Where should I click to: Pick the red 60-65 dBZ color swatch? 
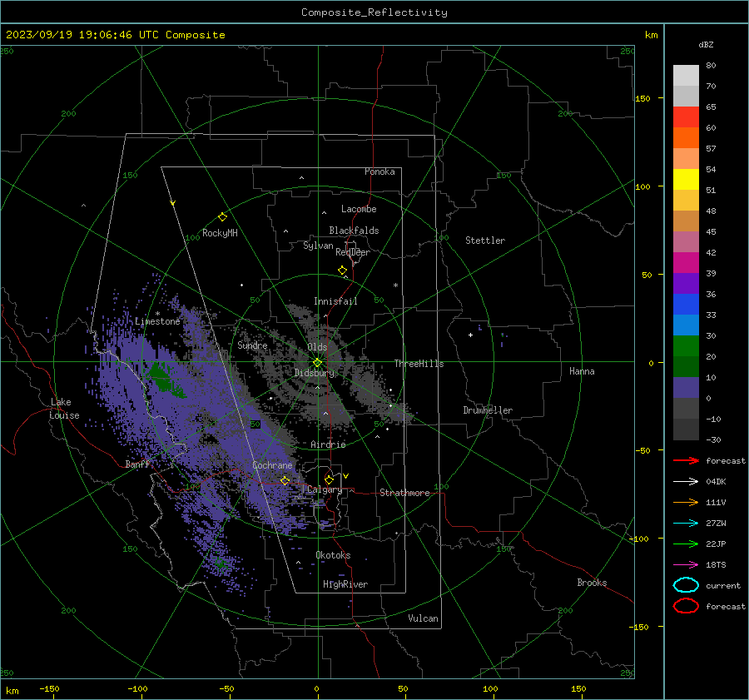(686, 117)
